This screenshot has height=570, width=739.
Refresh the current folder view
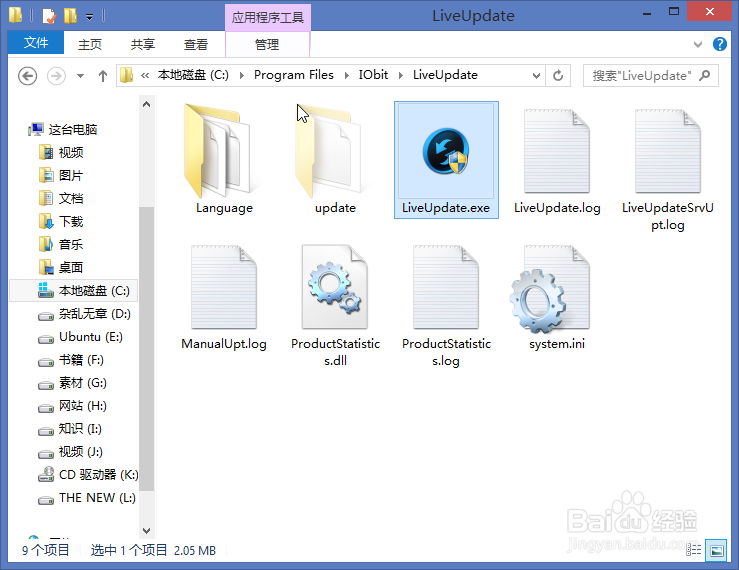[x=558, y=75]
